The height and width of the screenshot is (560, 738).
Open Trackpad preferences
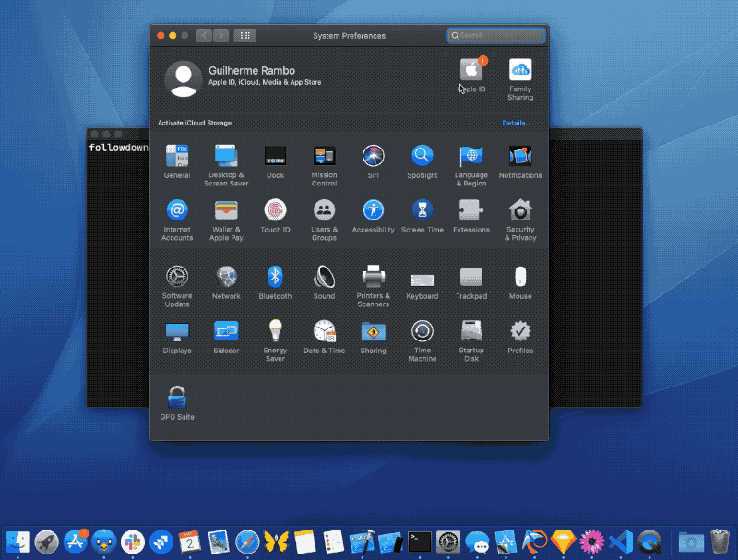coord(471,277)
